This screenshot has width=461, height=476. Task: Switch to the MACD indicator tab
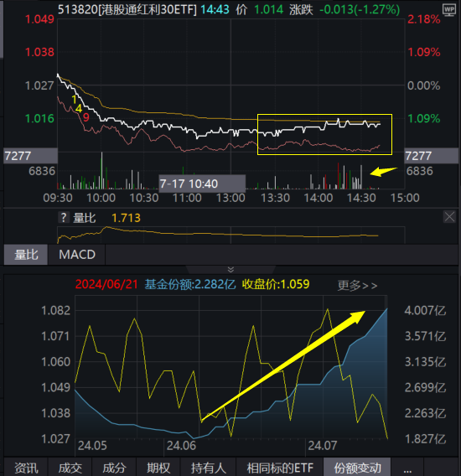click(77, 255)
